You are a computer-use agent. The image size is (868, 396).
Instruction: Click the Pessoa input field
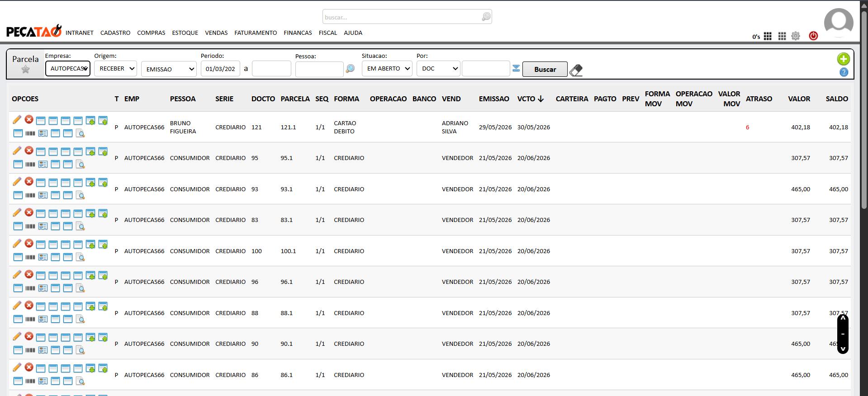319,69
